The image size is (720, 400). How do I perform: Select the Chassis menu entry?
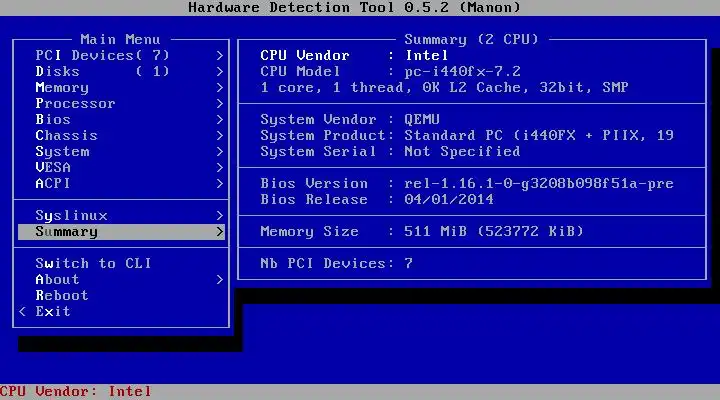pos(121,135)
